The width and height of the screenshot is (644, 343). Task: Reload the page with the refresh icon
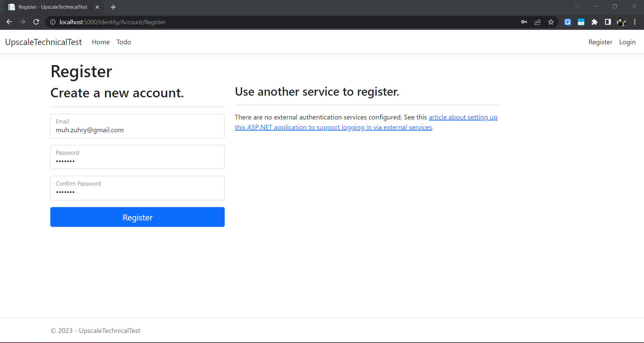[36, 22]
